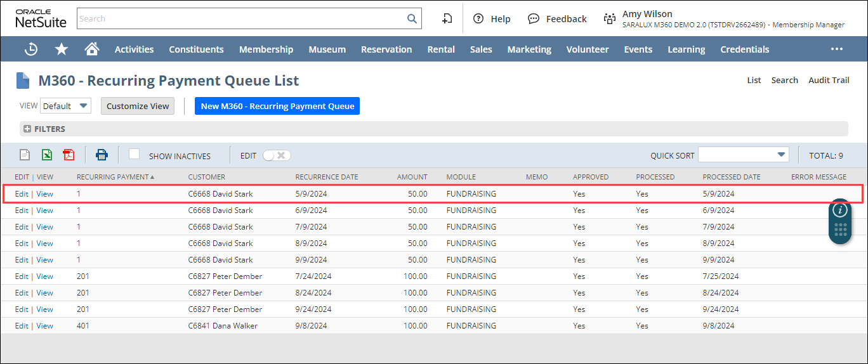Click the Audit Trail link
868x364 pixels.
tap(829, 80)
